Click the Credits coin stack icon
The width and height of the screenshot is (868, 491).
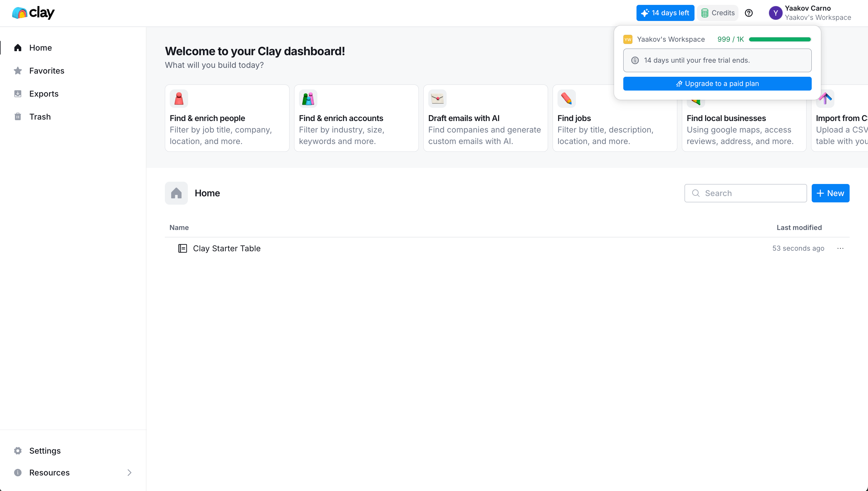pyautogui.click(x=705, y=13)
